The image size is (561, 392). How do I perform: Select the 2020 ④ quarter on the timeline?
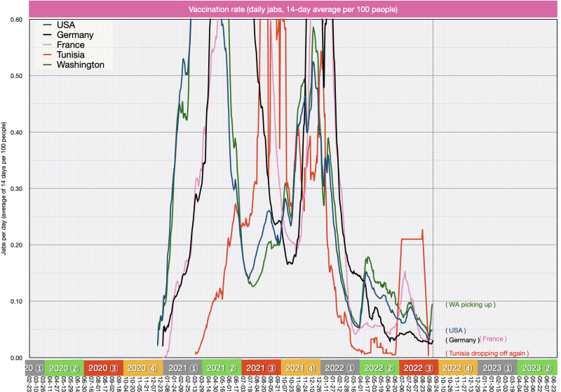tap(142, 367)
